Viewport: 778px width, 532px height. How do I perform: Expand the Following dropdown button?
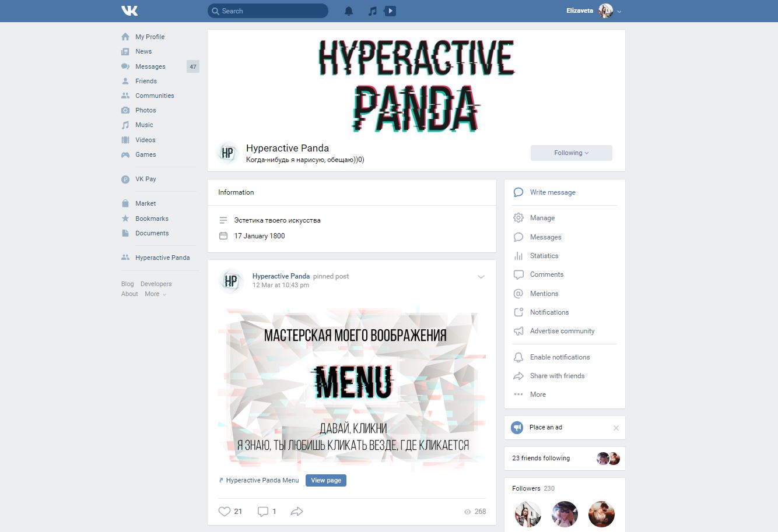[x=571, y=153]
